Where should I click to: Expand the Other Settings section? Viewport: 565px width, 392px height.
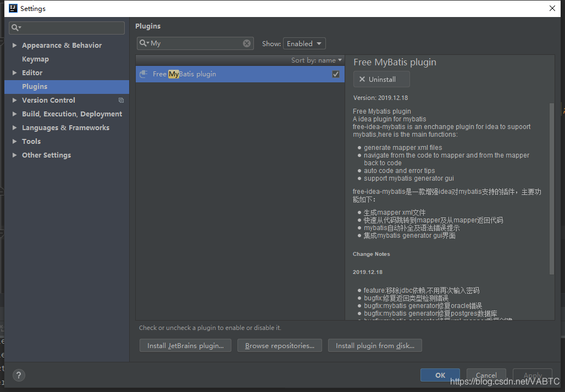pos(14,155)
